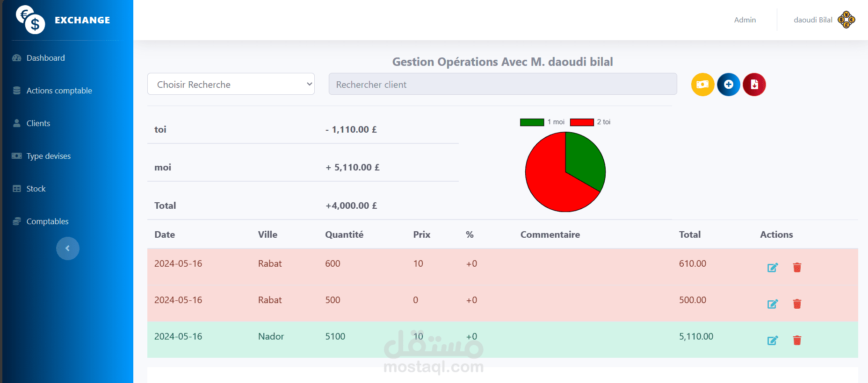Focus the Rechercher client search field
This screenshot has width=868, height=383.
tap(503, 84)
